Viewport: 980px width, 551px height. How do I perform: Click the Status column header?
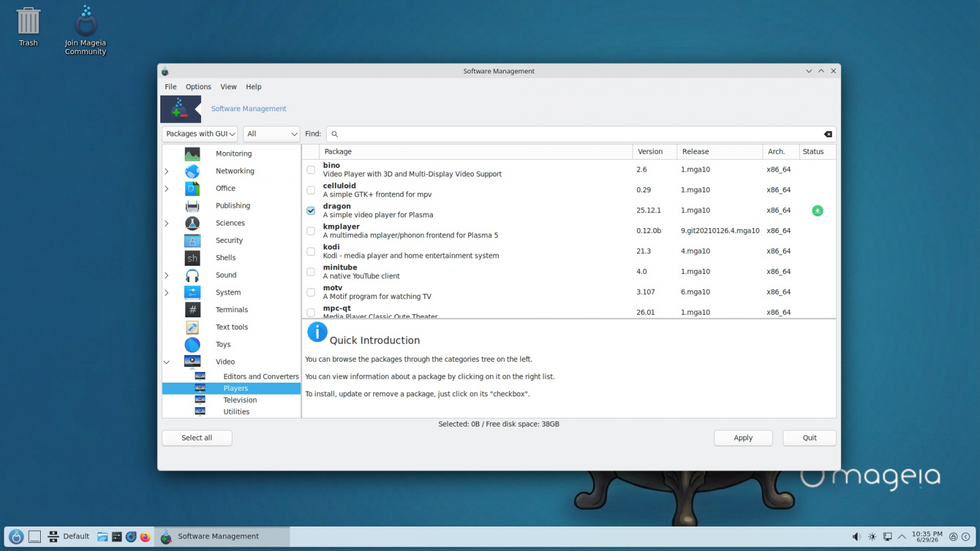click(x=817, y=151)
